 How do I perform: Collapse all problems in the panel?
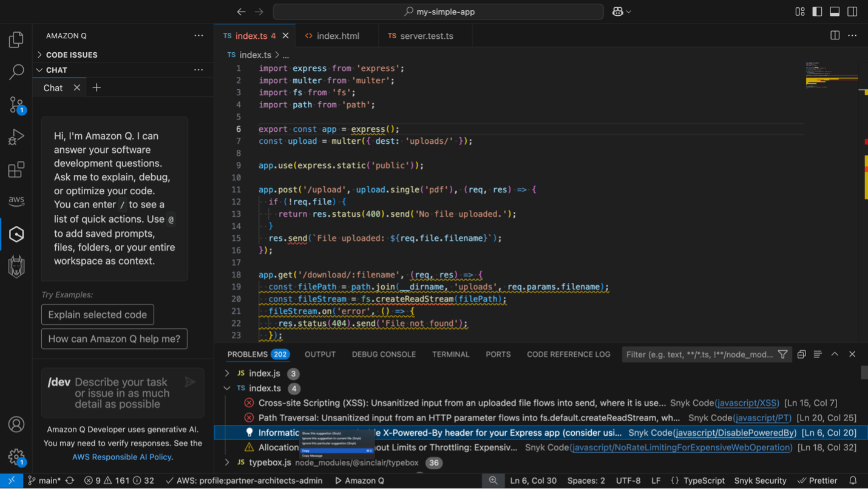pyautogui.click(x=801, y=354)
